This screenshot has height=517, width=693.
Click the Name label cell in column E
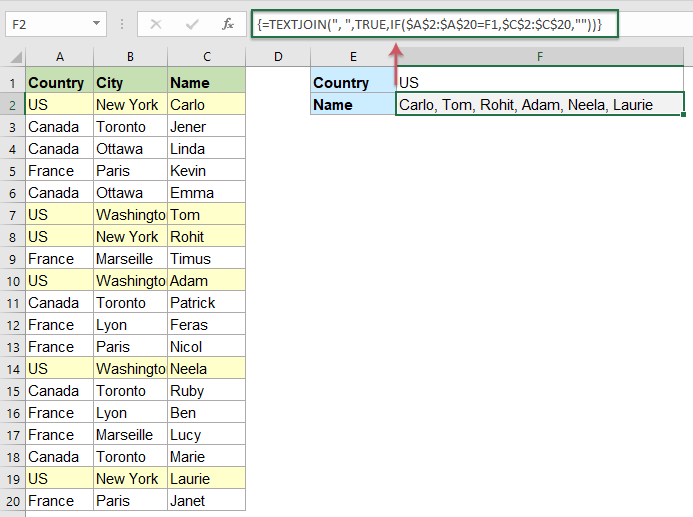point(353,105)
